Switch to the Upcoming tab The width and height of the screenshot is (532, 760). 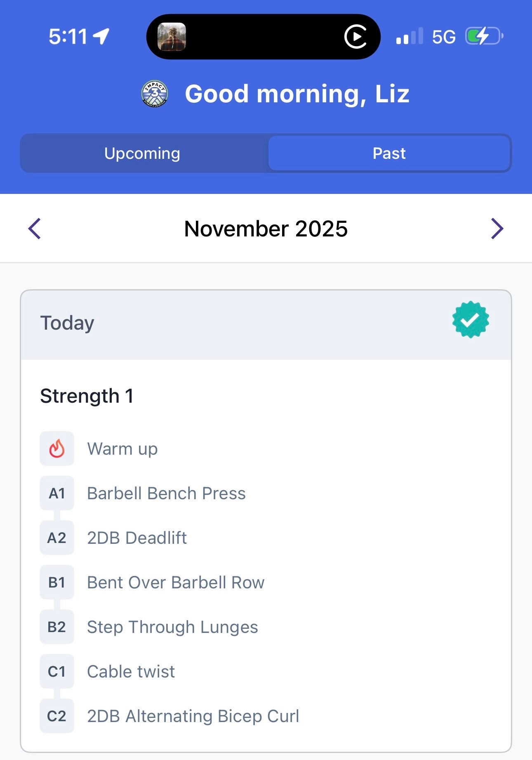click(142, 153)
